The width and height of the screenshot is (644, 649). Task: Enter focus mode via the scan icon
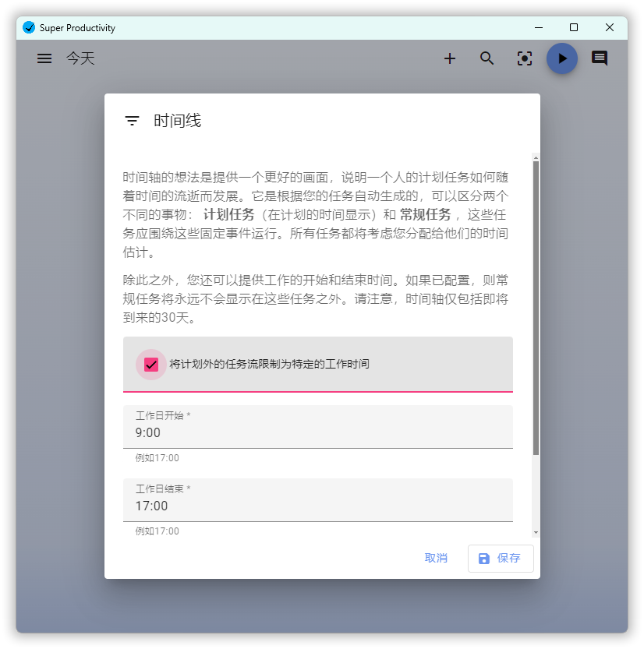524,58
